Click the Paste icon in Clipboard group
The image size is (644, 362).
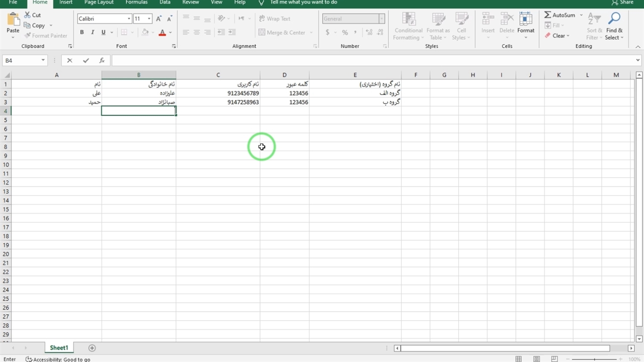(x=13, y=21)
